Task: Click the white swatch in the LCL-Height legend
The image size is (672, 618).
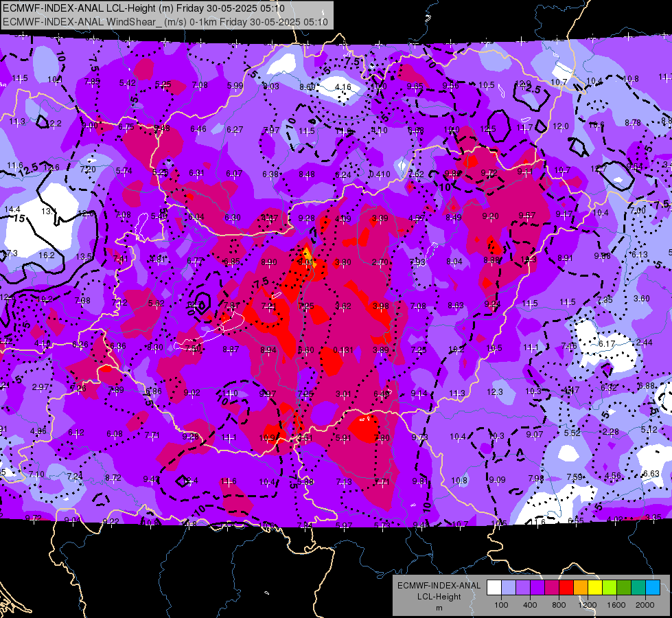Action: pyautogui.click(x=494, y=588)
